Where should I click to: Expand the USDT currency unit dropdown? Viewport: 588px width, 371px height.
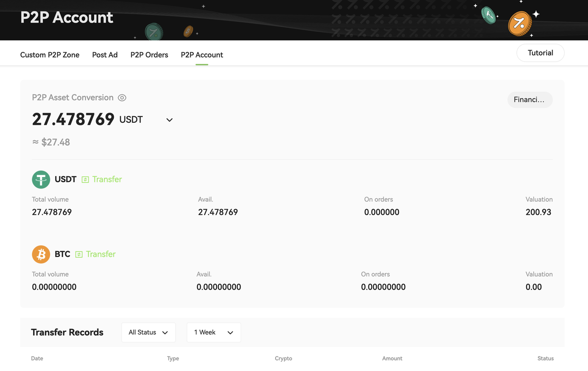coord(169,120)
